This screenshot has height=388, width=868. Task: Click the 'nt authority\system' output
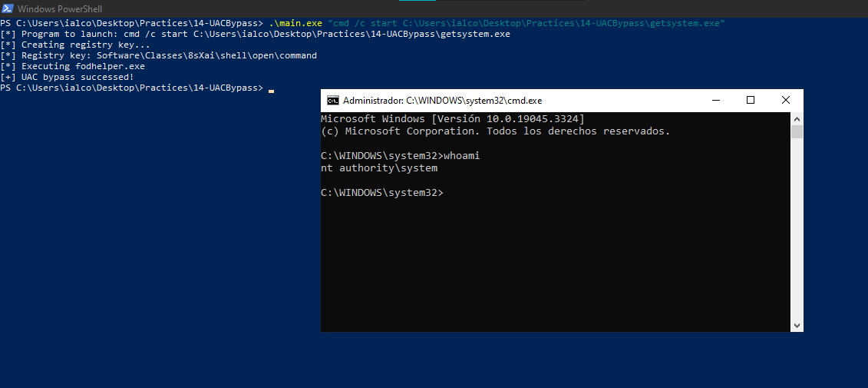click(x=379, y=168)
